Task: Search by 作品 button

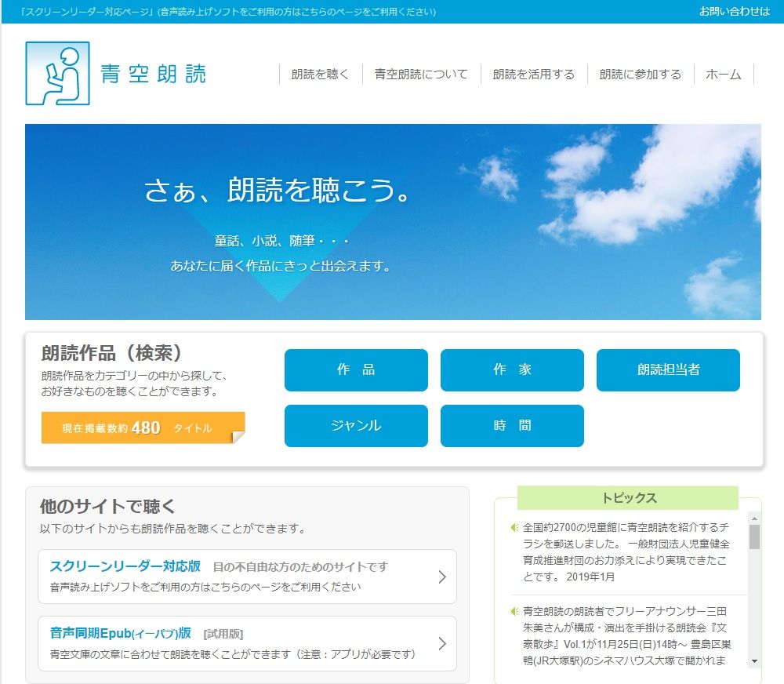Action: click(x=356, y=370)
